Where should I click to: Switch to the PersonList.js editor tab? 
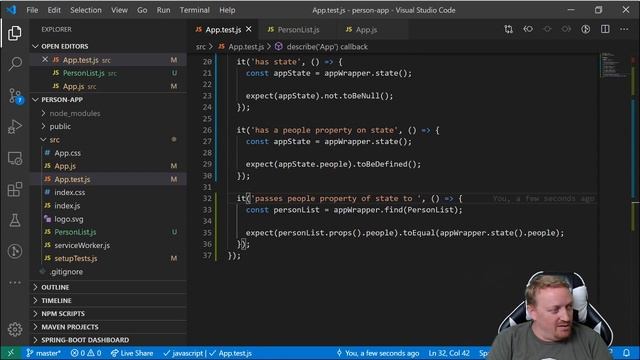[x=298, y=29]
